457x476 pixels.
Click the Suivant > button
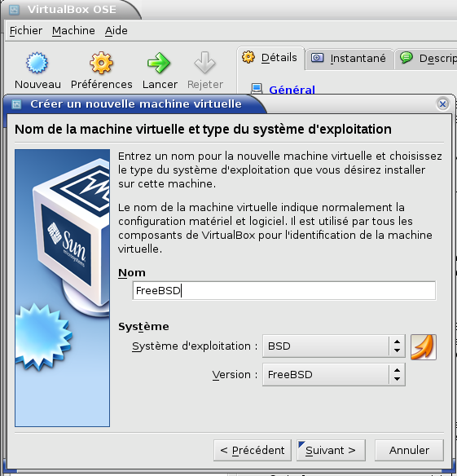click(331, 450)
